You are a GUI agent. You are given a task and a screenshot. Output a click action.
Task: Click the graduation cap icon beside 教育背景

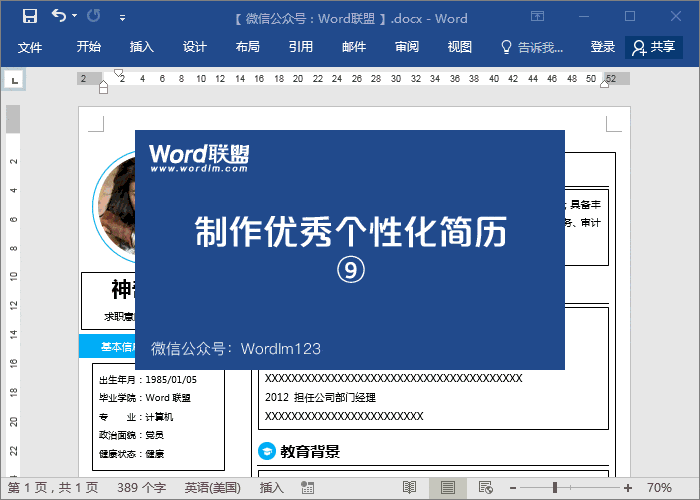pyautogui.click(x=267, y=451)
